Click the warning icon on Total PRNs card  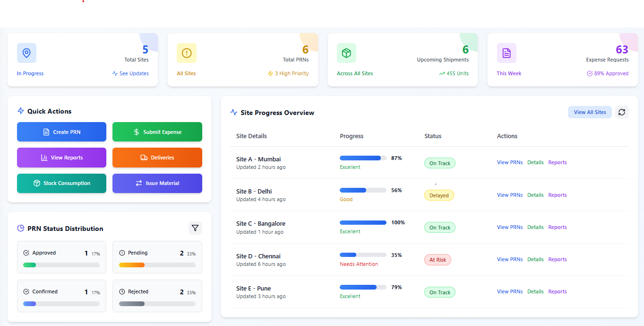coord(186,53)
